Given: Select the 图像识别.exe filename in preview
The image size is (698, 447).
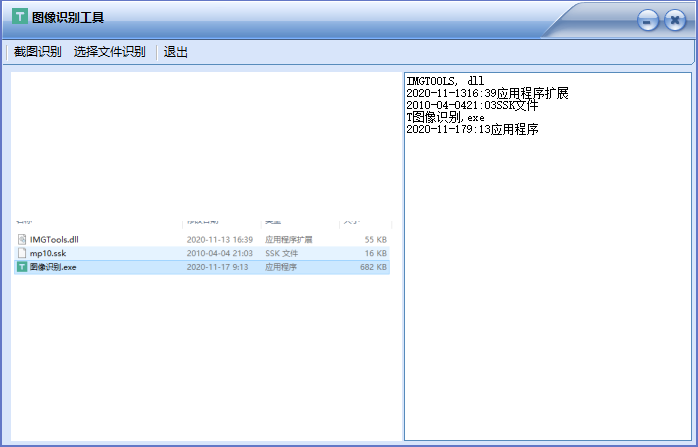Looking at the screenshot, I should pos(53,268).
